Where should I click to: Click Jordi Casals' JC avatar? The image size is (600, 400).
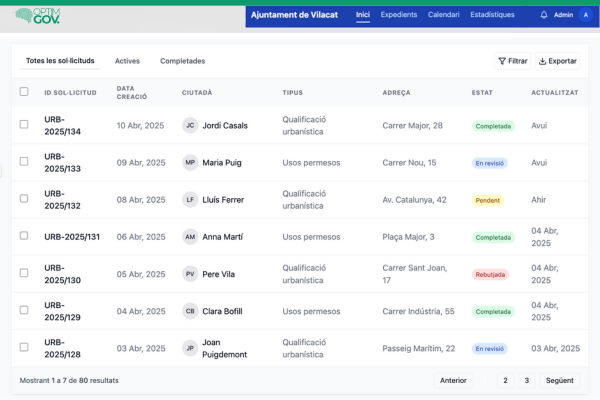[x=190, y=126]
